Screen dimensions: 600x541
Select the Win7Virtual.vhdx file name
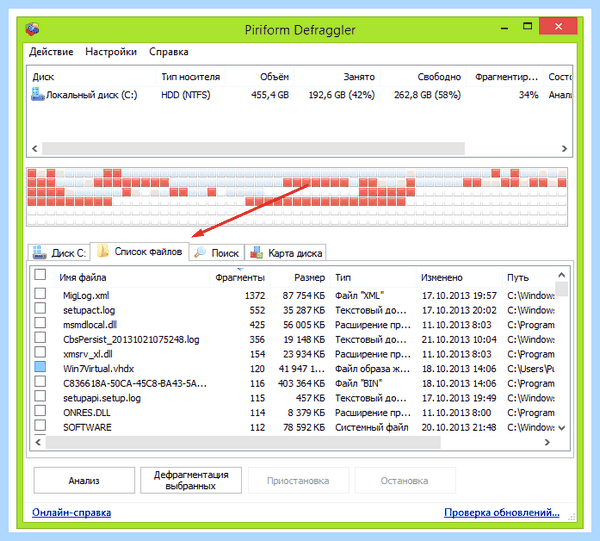(x=98, y=369)
